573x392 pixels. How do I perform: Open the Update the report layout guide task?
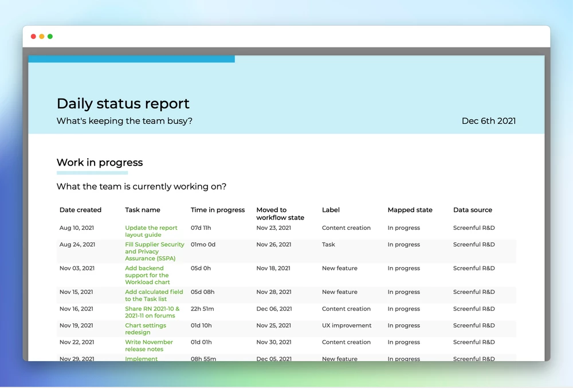151,232
